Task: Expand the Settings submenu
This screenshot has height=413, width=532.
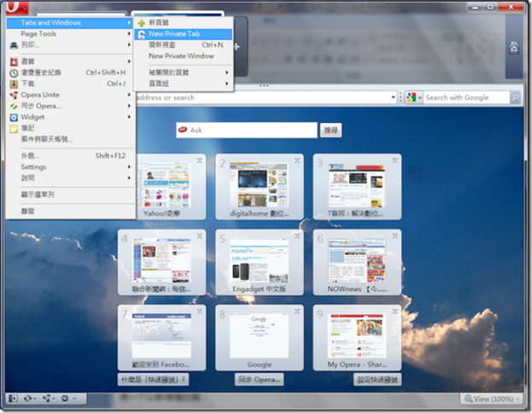Action: point(70,167)
